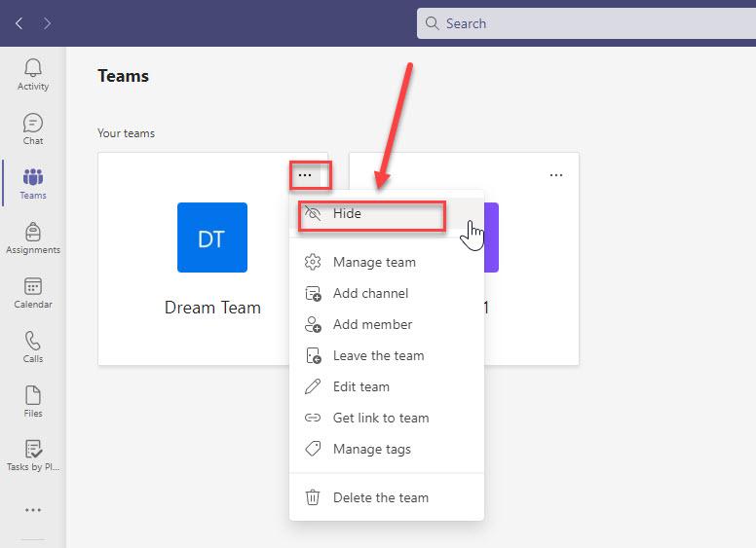Image resolution: width=756 pixels, height=548 pixels.
Task: Open the Calendar app in sidebar
Action: pyautogui.click(x=33, y=292)
